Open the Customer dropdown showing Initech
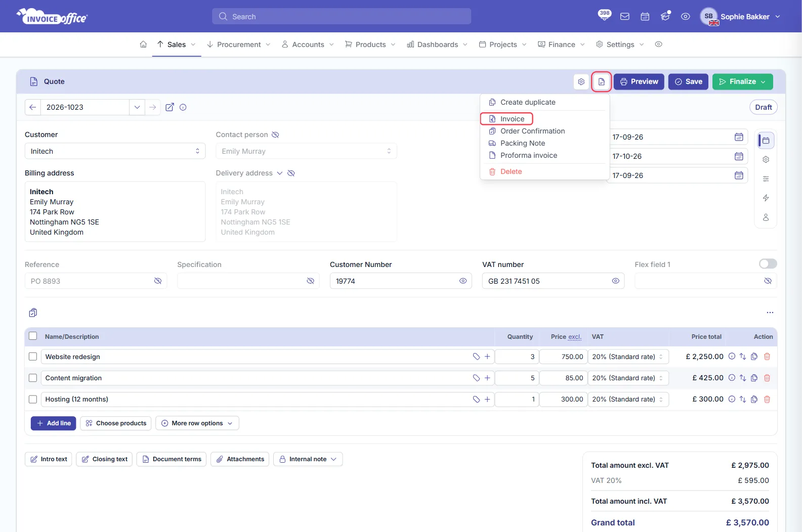This screenshot has height=532, width=802. coord(115,151)
